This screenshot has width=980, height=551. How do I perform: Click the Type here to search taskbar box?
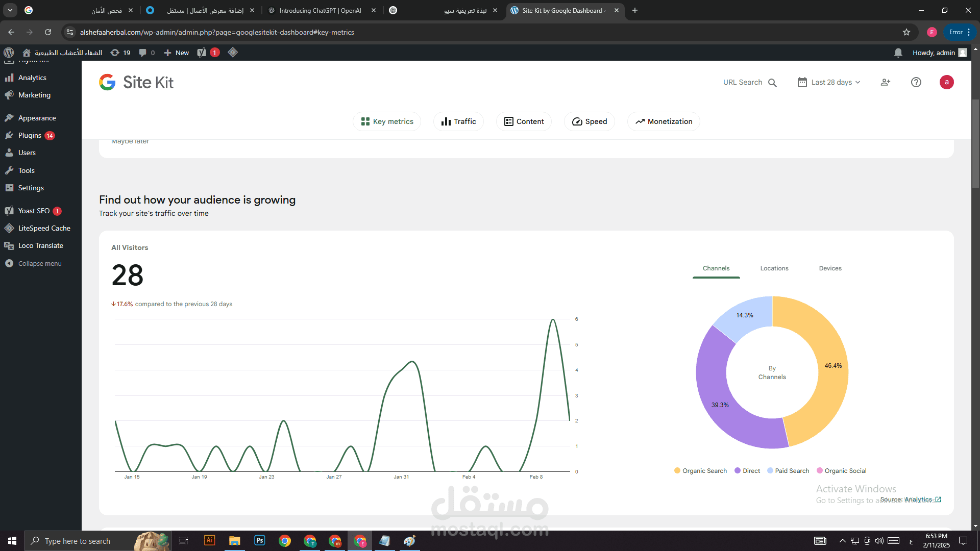click(97, 541)
